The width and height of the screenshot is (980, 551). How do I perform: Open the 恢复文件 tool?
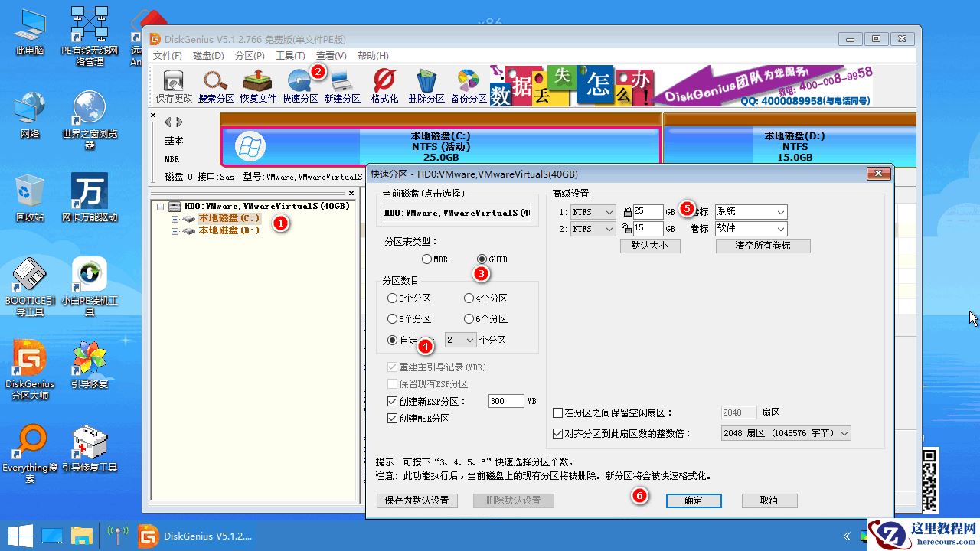pyautogui.click(x=258, y=84)
